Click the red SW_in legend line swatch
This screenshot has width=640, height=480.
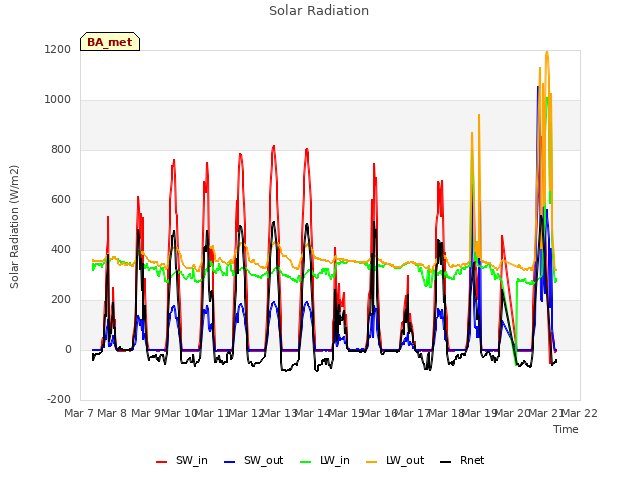pyautogui.click(x=162, y=462)
